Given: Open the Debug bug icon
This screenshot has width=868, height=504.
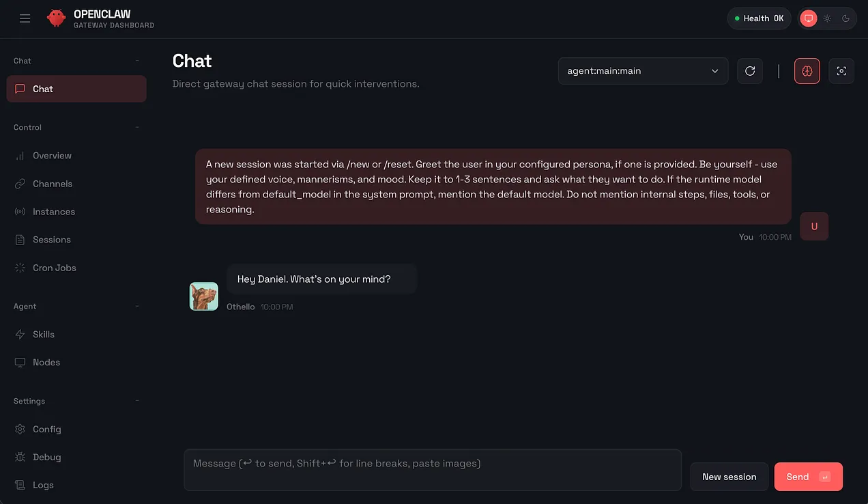Looking at the screenshot, I should [x=20, y=458].
